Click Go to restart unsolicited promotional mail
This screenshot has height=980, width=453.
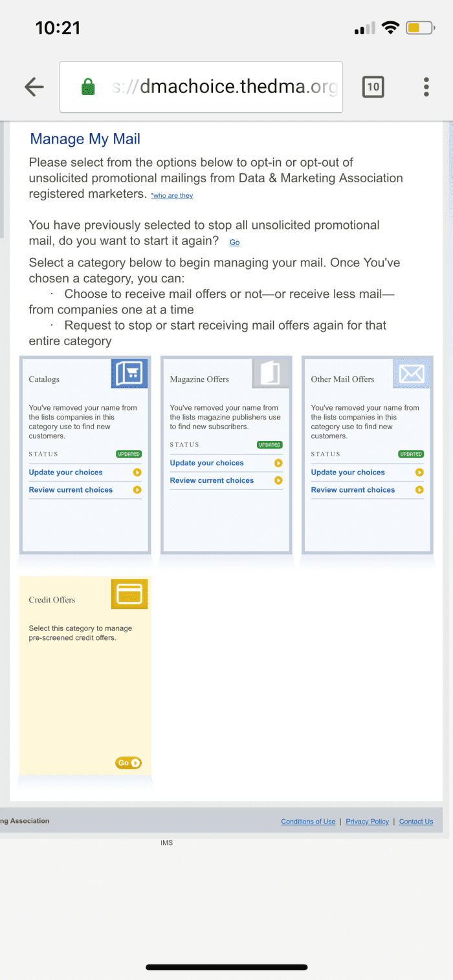tap(234, 242)
